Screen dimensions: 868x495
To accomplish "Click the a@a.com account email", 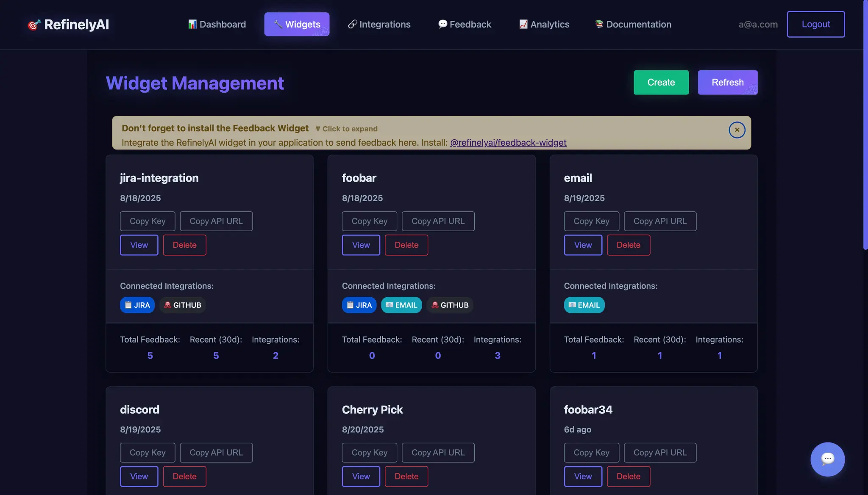I will point(758,24).
